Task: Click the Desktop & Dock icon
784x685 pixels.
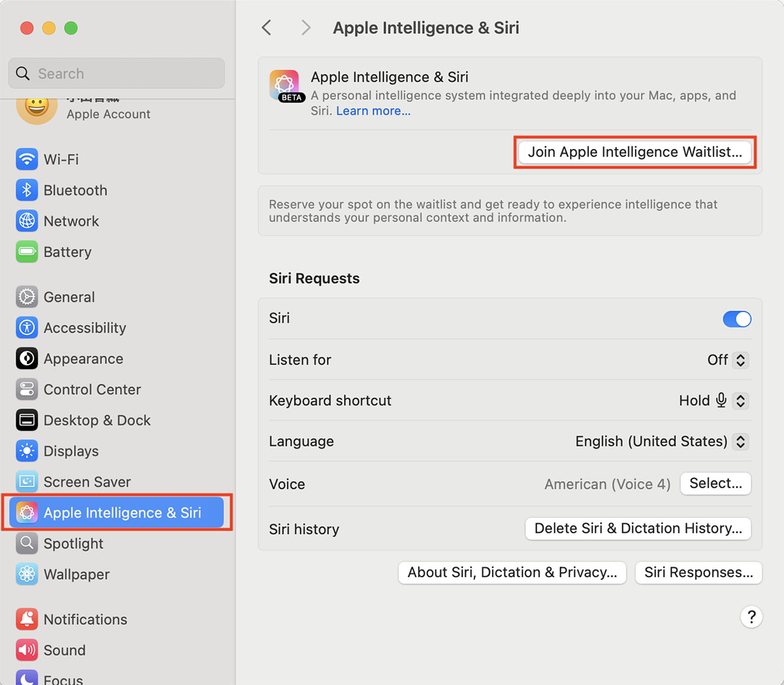Action: pos(27,420)
